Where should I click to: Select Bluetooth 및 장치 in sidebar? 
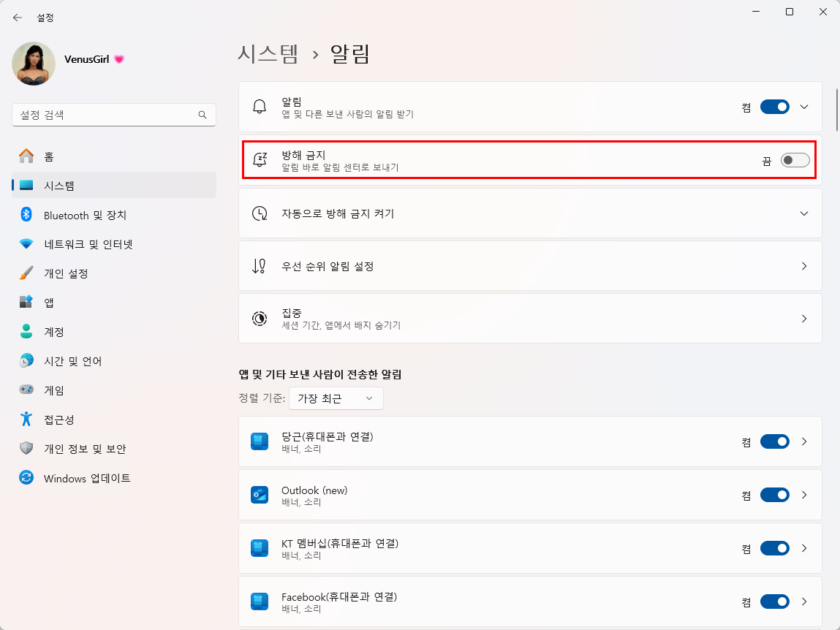coord(114,214)
